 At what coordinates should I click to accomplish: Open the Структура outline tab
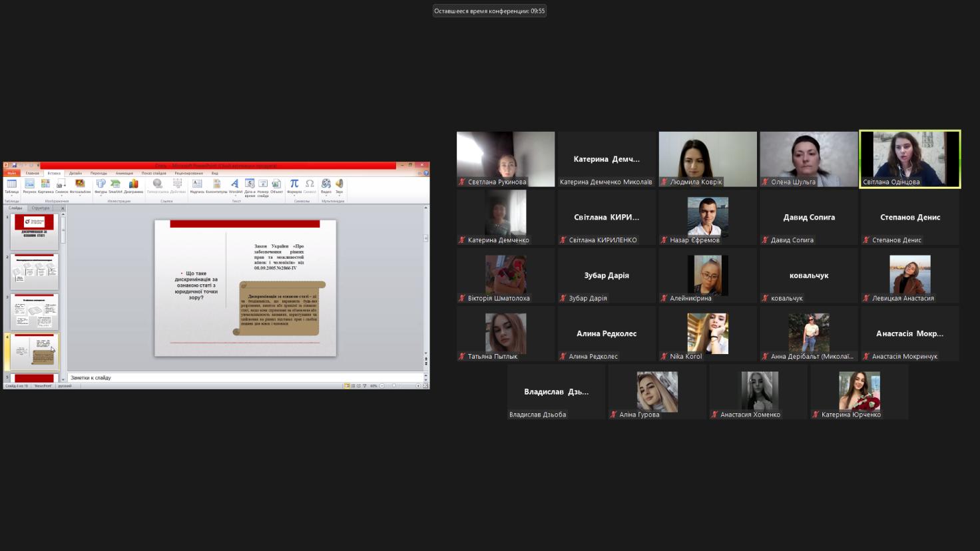pyautogui.click(x=41, y=208)
